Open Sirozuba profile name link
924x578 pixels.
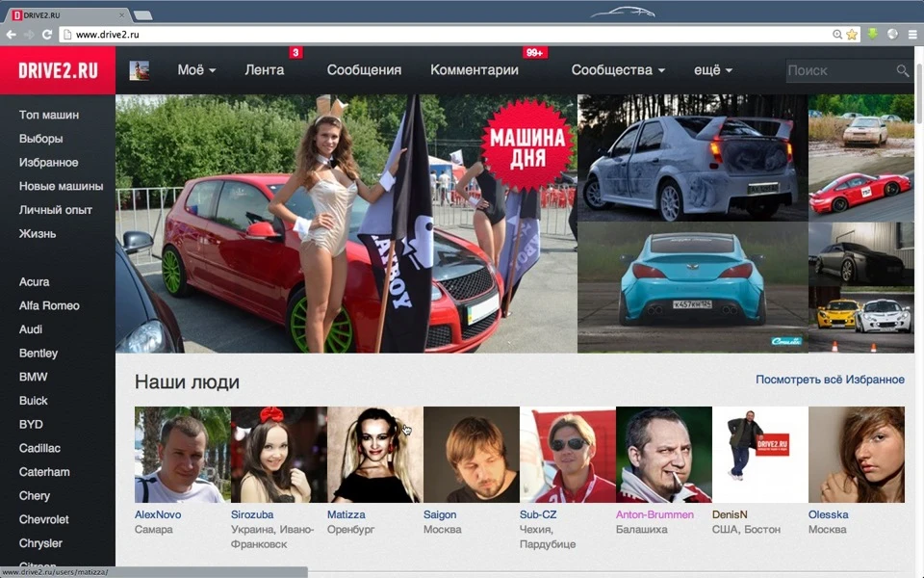pos(252,514)
